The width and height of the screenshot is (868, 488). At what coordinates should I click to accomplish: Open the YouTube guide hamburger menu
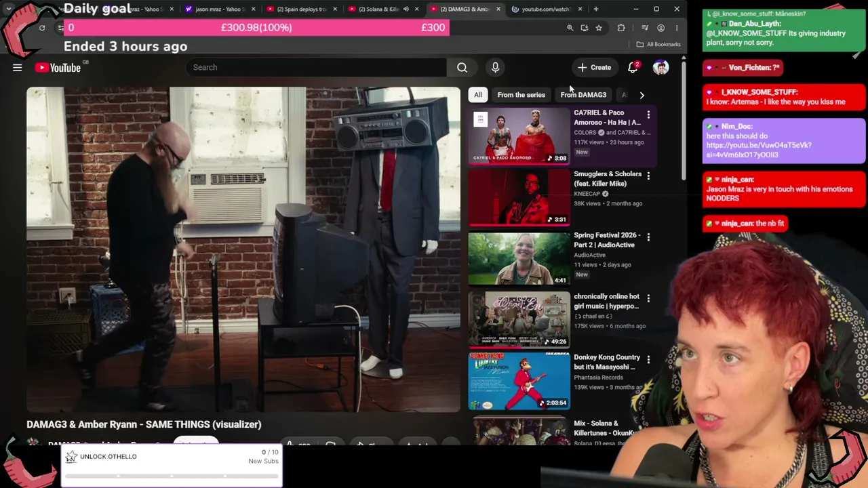tap(18, 67)
